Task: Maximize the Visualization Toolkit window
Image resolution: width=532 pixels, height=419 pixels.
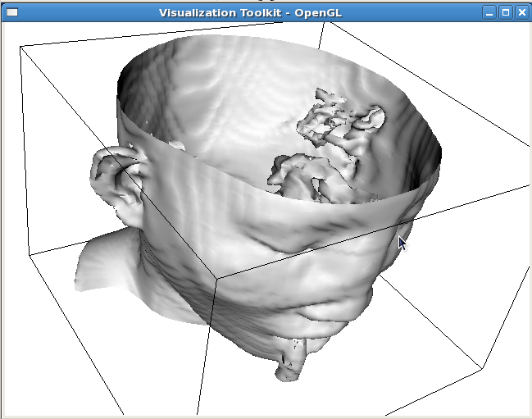Action: [506, 13]
